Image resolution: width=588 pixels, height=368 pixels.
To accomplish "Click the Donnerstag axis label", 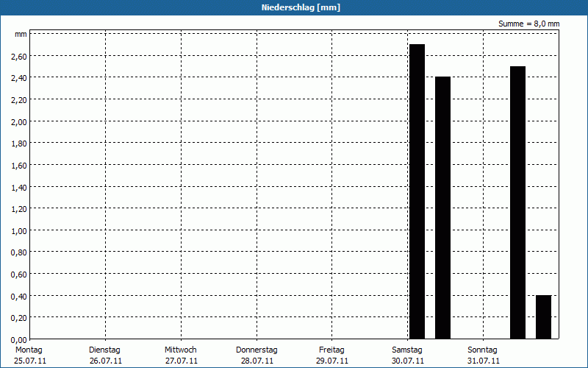I will coord(257,350).
